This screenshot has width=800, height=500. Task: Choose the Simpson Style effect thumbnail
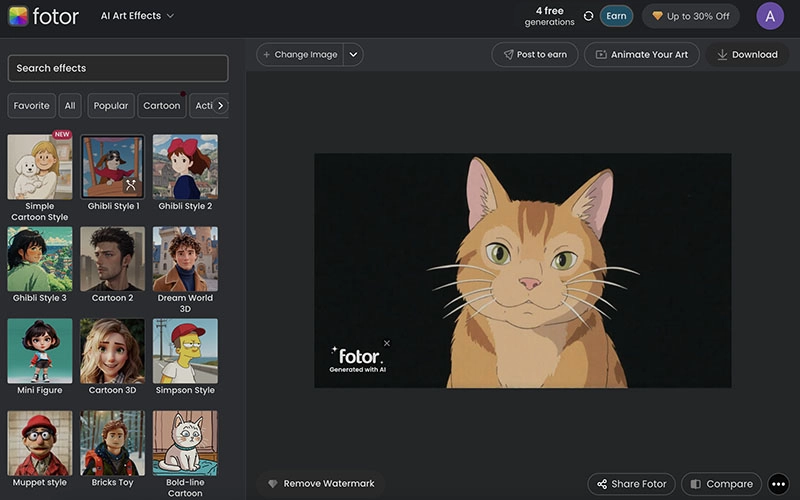click(185, 351)
